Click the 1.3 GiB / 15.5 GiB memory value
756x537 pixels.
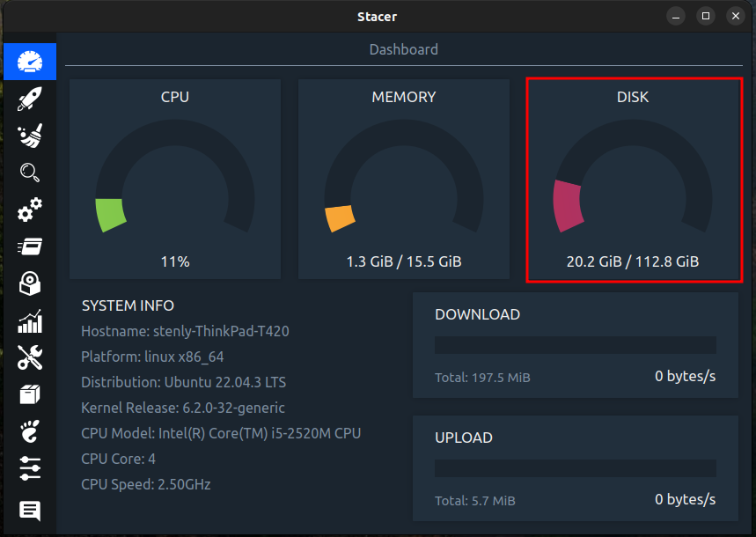click(404, 261)
